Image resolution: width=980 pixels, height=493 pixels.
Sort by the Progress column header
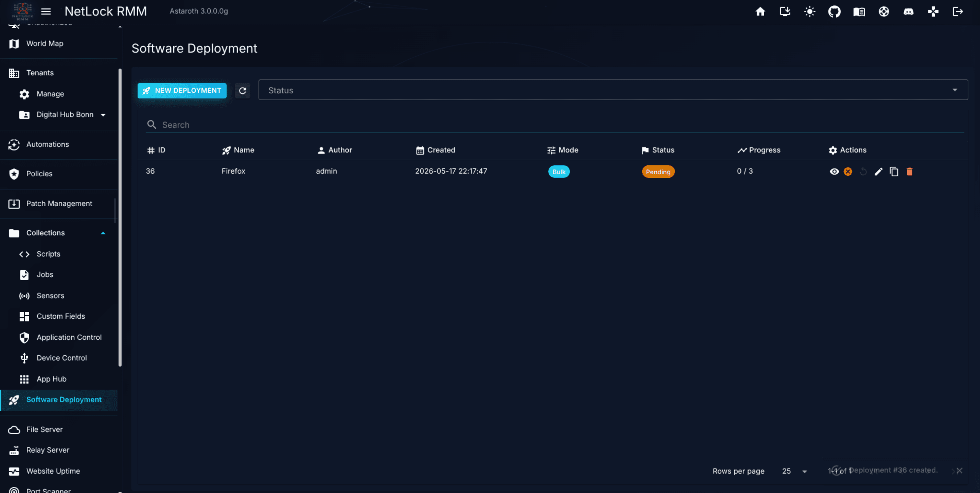pyautogui.click(x=759, y=150)
